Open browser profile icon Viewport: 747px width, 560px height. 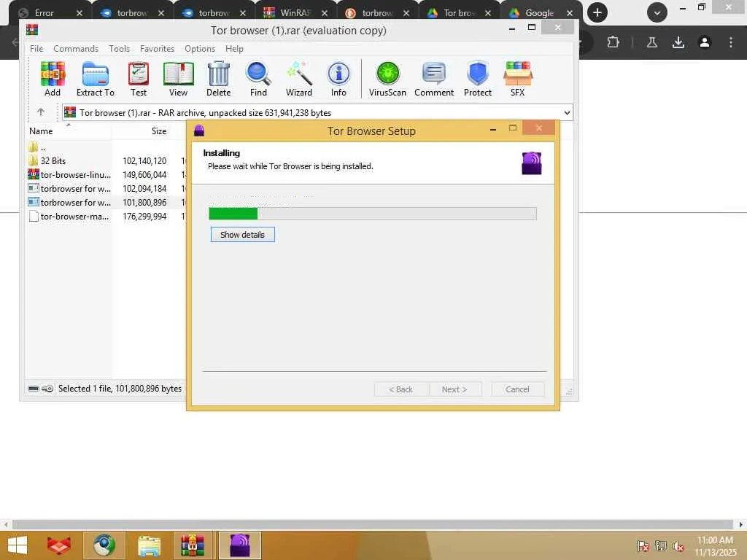705,42
